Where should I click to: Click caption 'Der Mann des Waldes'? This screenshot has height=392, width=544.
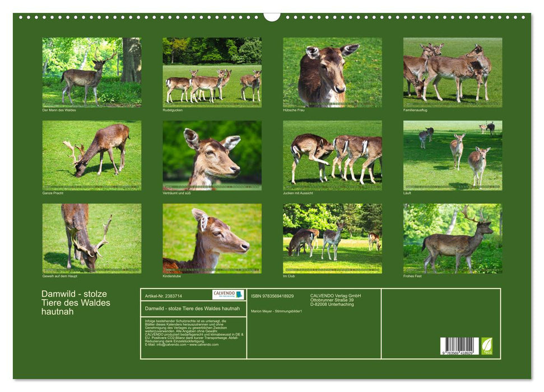[x=59, y=110]
